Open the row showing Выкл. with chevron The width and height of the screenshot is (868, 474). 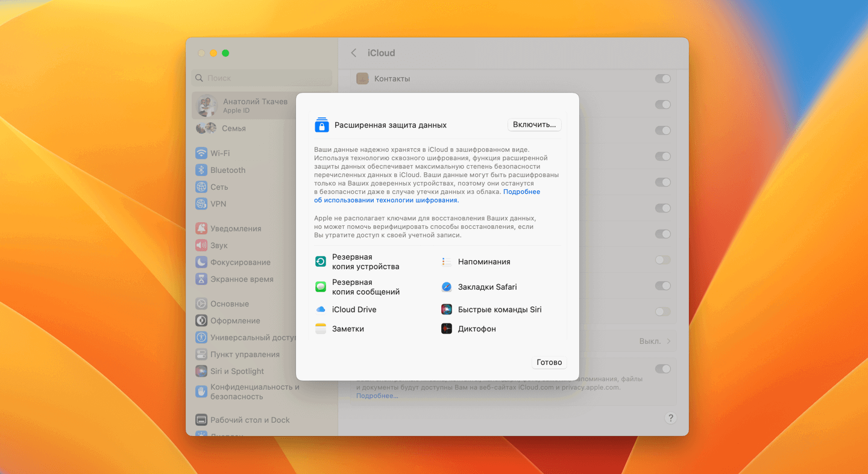(x=514, y=341)
